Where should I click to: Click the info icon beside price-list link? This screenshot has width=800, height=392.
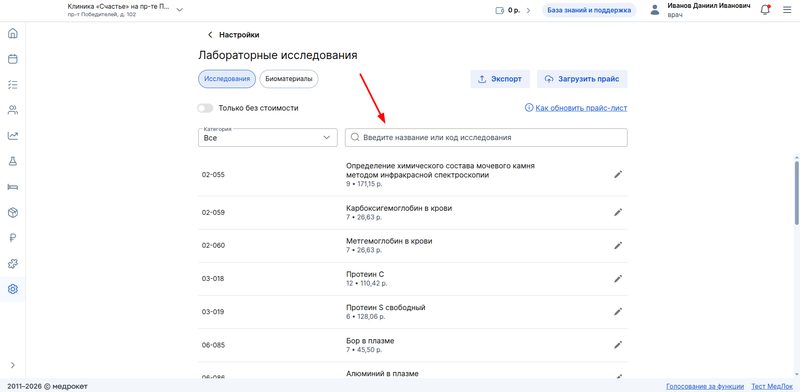pyautogui.click(x=529, y=108)
